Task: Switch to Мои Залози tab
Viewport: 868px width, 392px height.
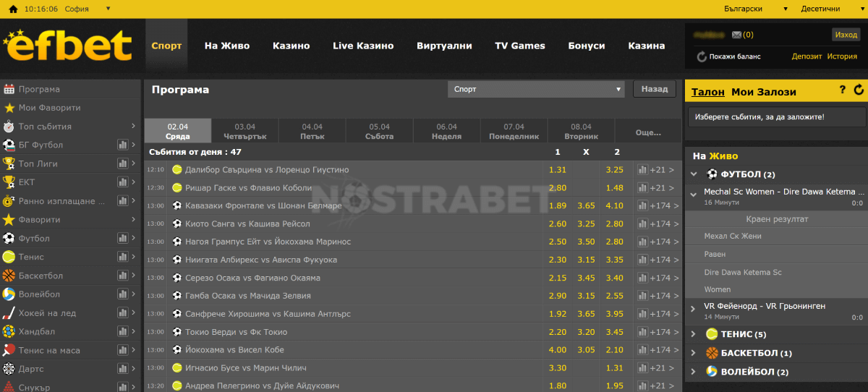Action: click(764, 92)
